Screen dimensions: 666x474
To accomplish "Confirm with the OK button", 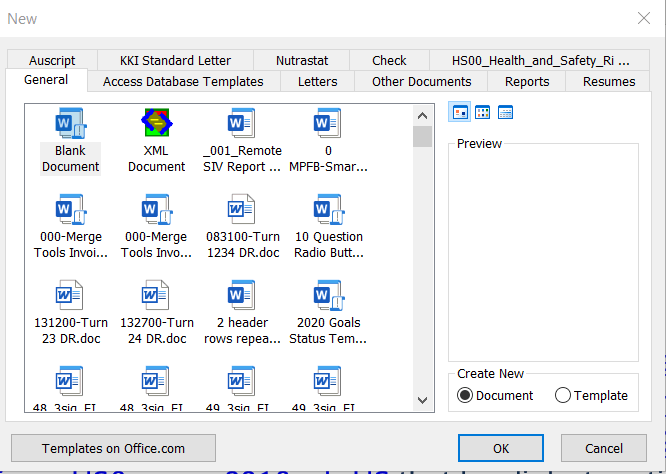I will tap(501, 448).
